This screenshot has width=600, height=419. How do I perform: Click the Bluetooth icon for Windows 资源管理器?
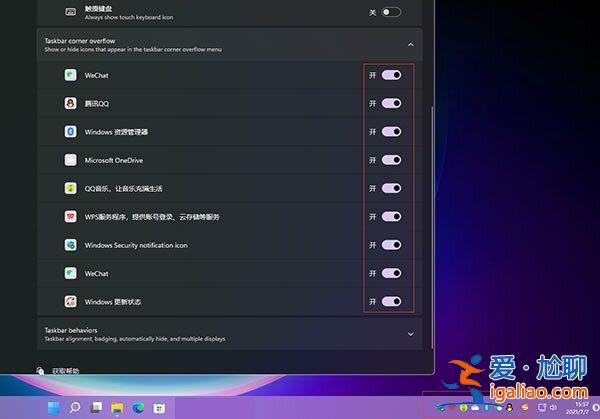tap(70, 132)
